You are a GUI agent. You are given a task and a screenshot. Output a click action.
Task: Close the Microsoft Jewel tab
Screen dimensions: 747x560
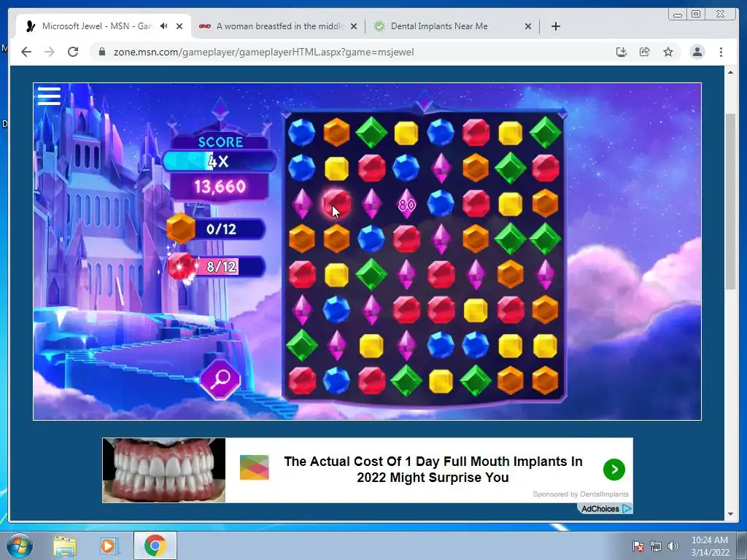tap(179, 26)
